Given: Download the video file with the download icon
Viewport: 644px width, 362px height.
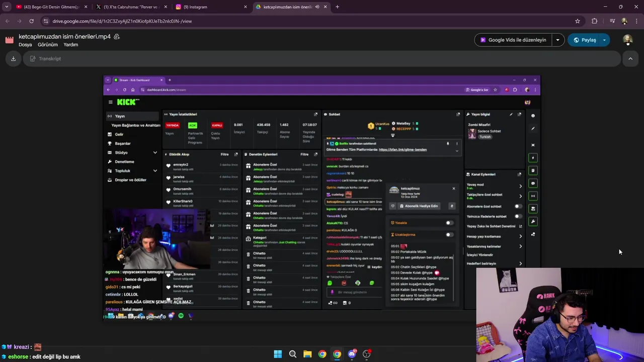Looking at the screenshot, I should 13,59.
